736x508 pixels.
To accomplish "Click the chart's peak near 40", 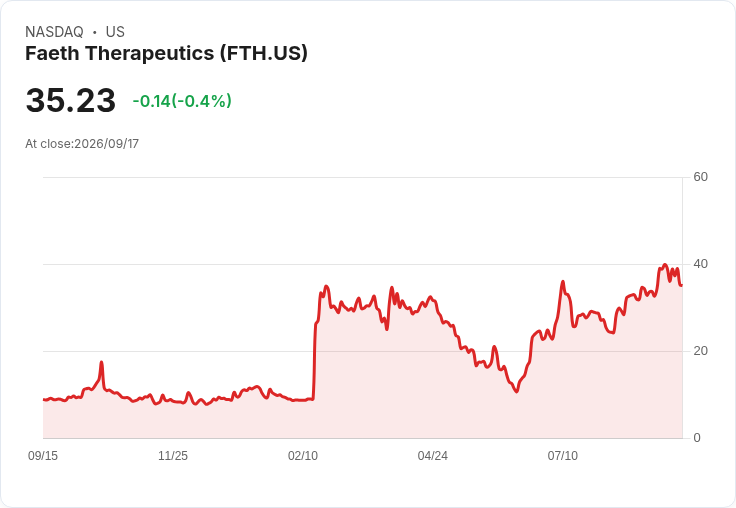I will pos(665,265).
